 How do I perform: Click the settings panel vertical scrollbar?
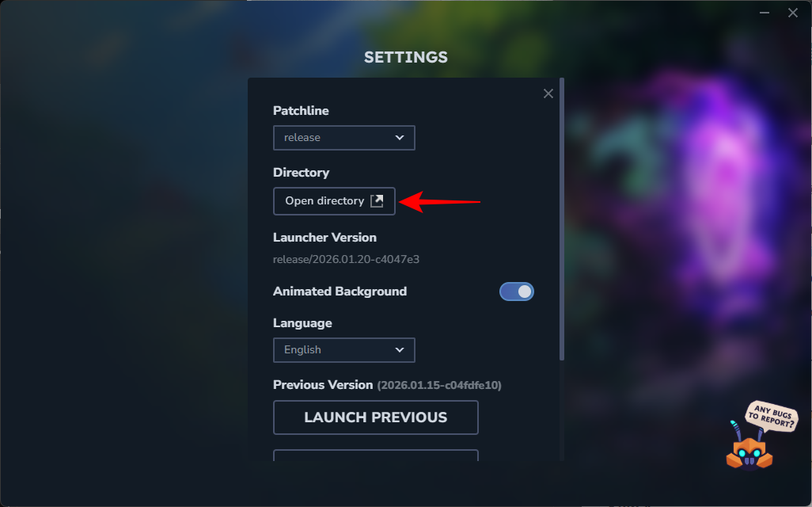pyautogui.click(x=562, y=219)
